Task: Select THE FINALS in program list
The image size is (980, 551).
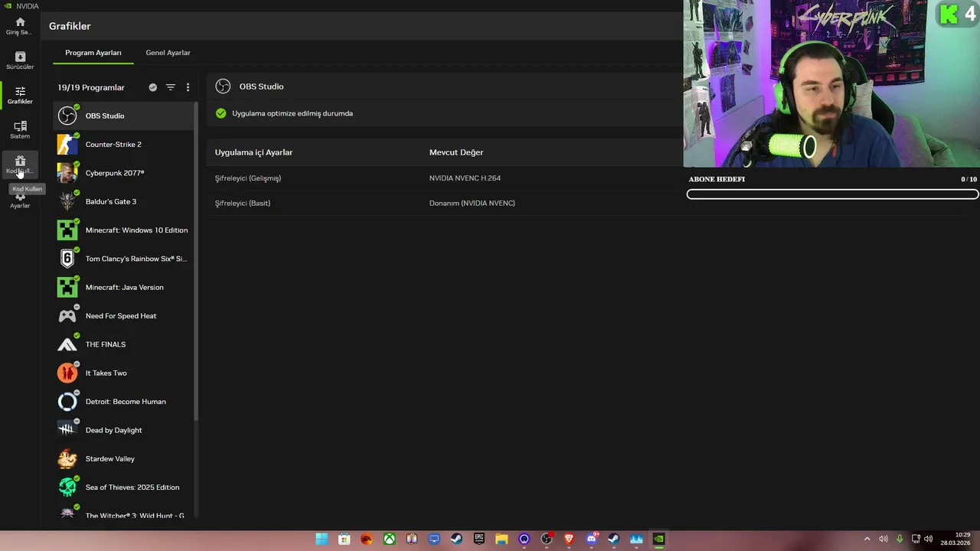Action: click(123, 344)
